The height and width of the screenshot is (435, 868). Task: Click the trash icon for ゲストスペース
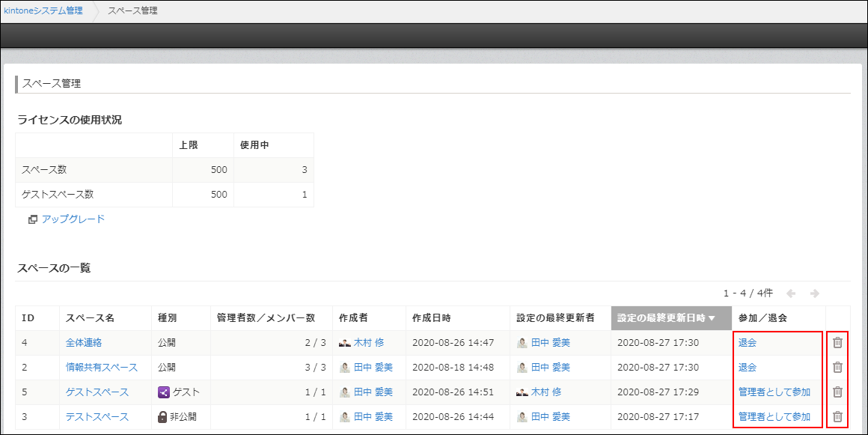pyautogui.click(x=838, y=392)
